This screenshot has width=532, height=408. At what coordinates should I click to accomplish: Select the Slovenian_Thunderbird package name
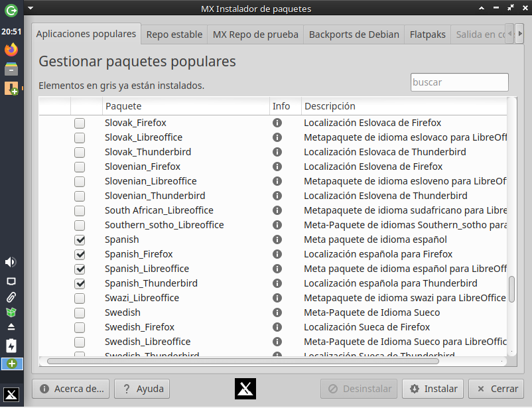pos(155,196)
